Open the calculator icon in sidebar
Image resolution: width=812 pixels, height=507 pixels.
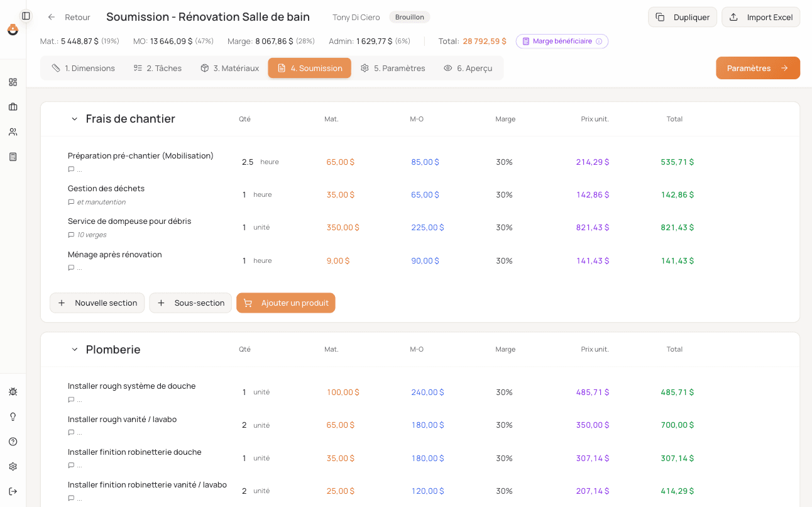pyautogui.click(x=13, y=157)
